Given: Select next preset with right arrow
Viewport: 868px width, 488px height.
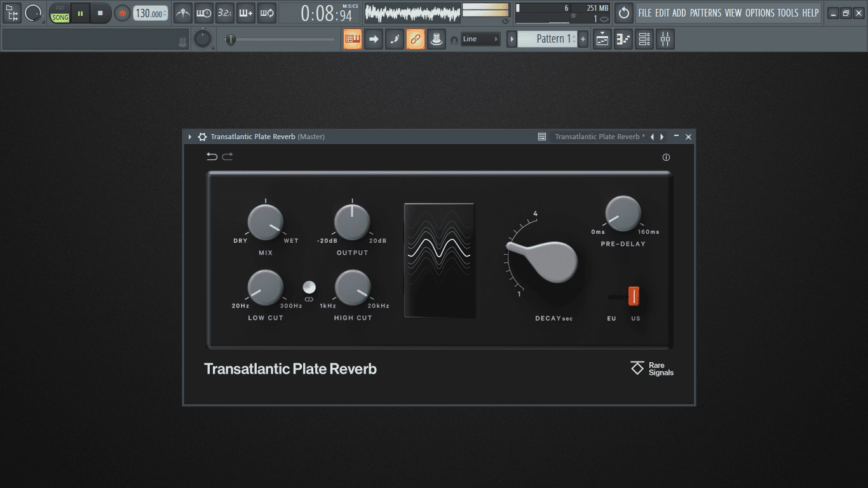Looking at the screenshot, I should pos(662,137).
